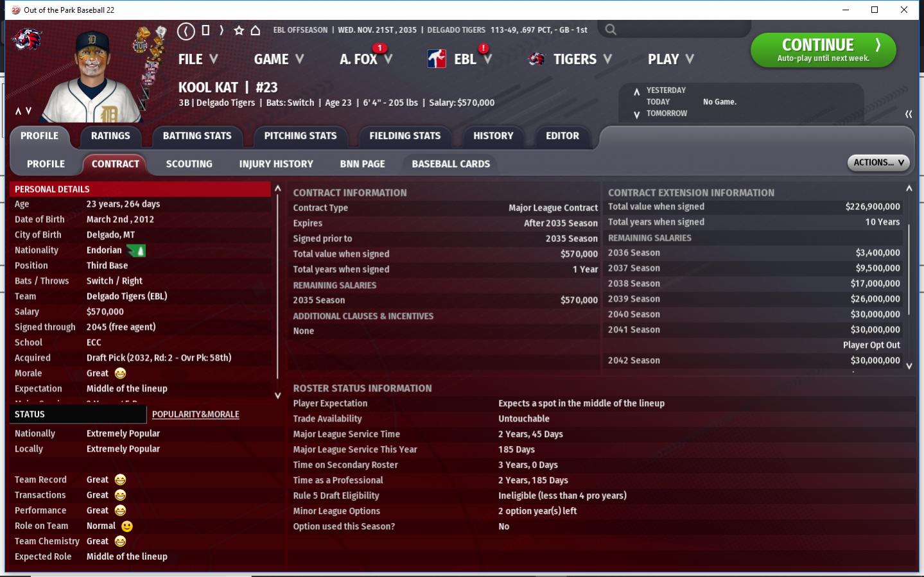
Task: Switch to the RATINGS tab
Action: (x=110, y=135)
